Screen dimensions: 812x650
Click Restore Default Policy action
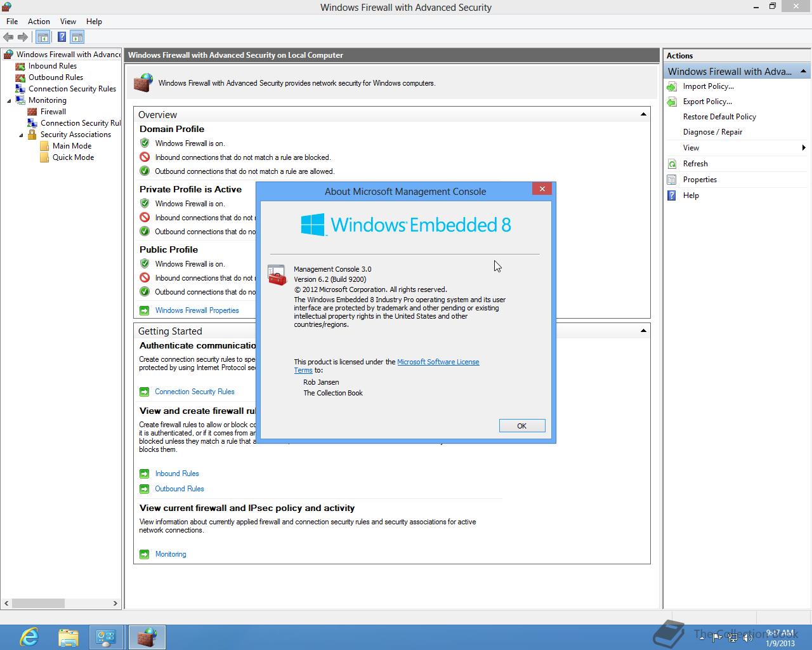[x=719, y=117]
